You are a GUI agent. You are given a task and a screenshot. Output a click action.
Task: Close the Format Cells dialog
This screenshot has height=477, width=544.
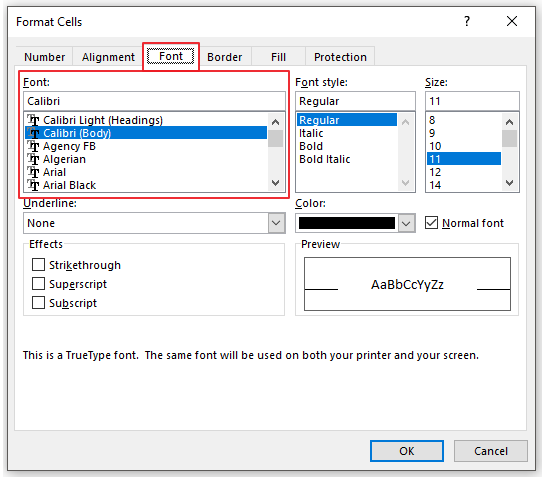[x=512, y=21]
